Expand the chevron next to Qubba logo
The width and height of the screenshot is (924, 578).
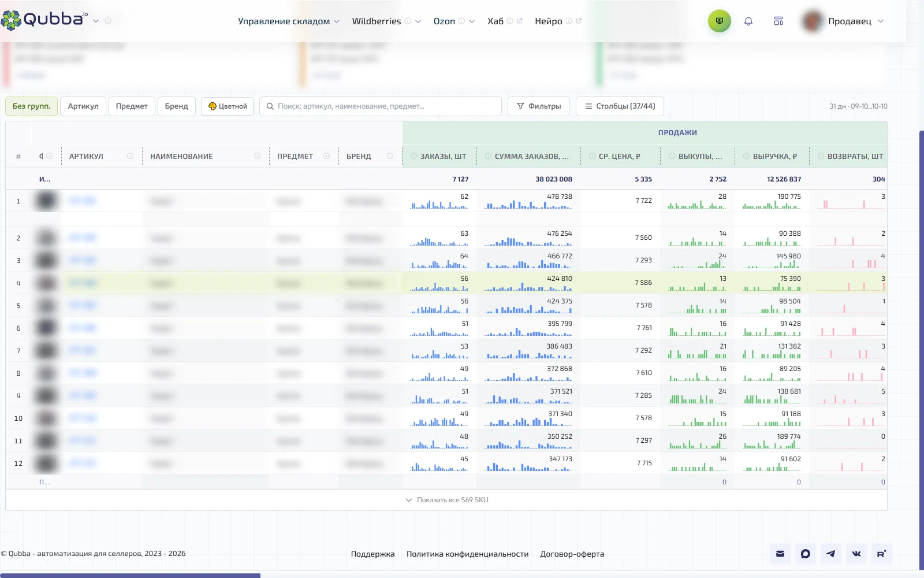96,21
